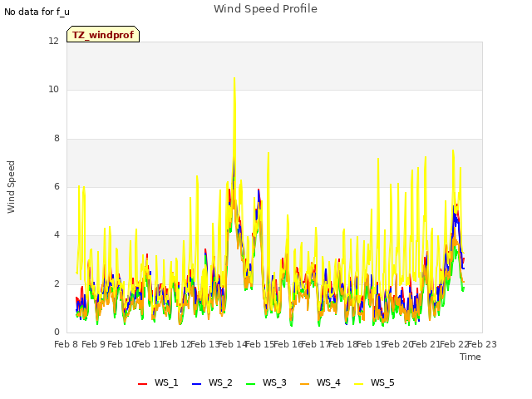Click the y-axis value 2
Image resolution: width=532 pixels, height=399 pixels.
(57, 284)
